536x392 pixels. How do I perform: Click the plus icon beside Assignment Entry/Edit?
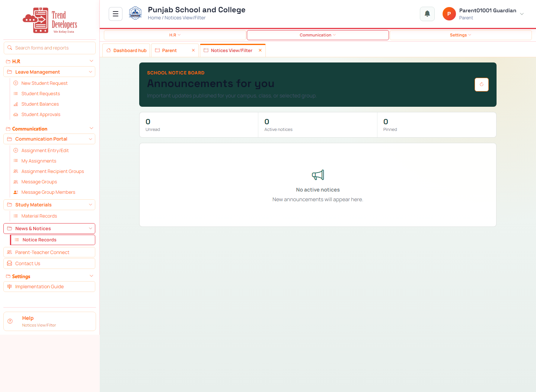[16, 150]
